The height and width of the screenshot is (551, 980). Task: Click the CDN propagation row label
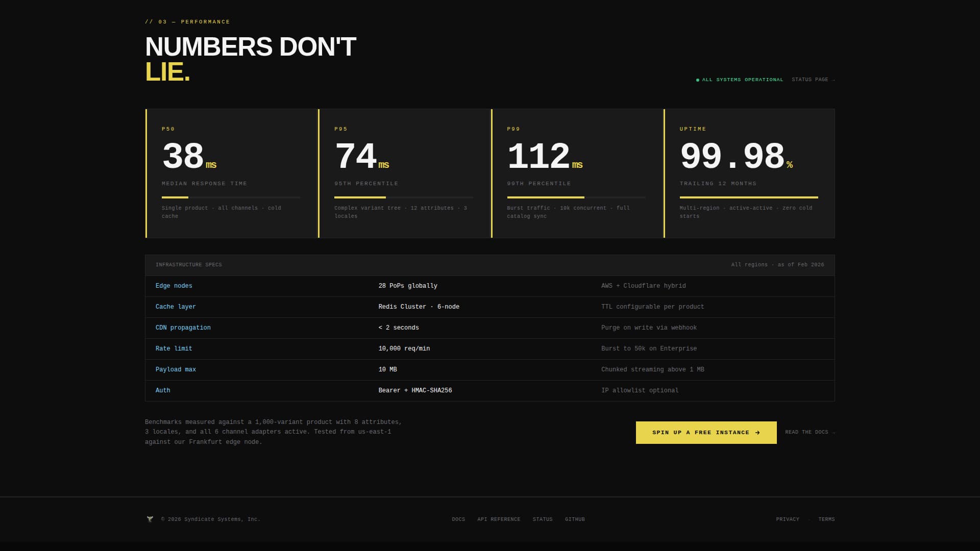183,328
